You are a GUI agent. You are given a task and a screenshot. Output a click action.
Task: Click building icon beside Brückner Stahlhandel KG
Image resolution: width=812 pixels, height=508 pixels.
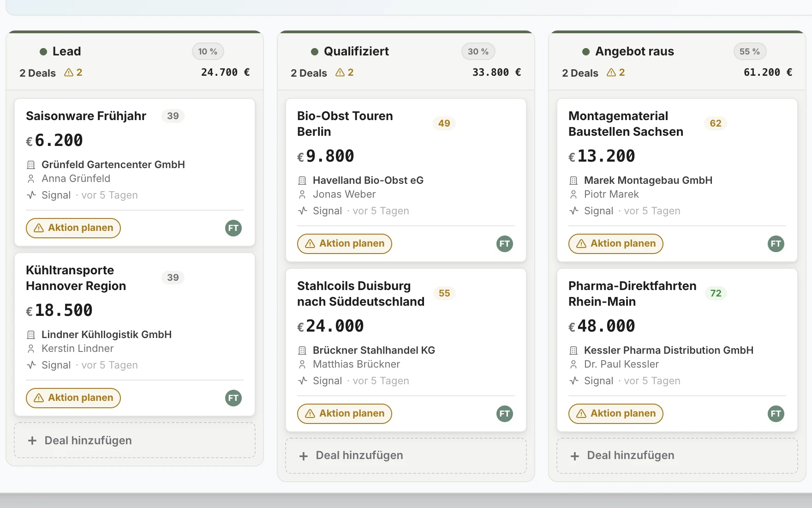(302, 351)
